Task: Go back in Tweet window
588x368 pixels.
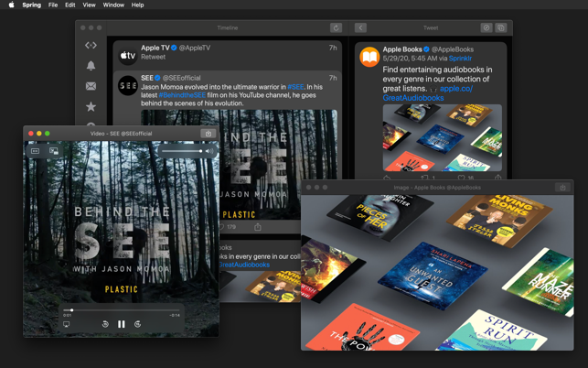Action: pos(360,28)
